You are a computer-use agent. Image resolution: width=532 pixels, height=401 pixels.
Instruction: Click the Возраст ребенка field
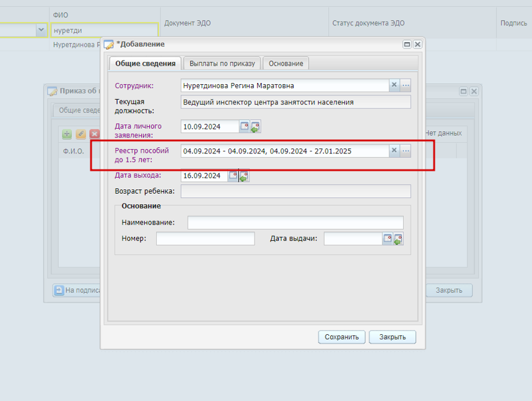[x=296, y=191]
